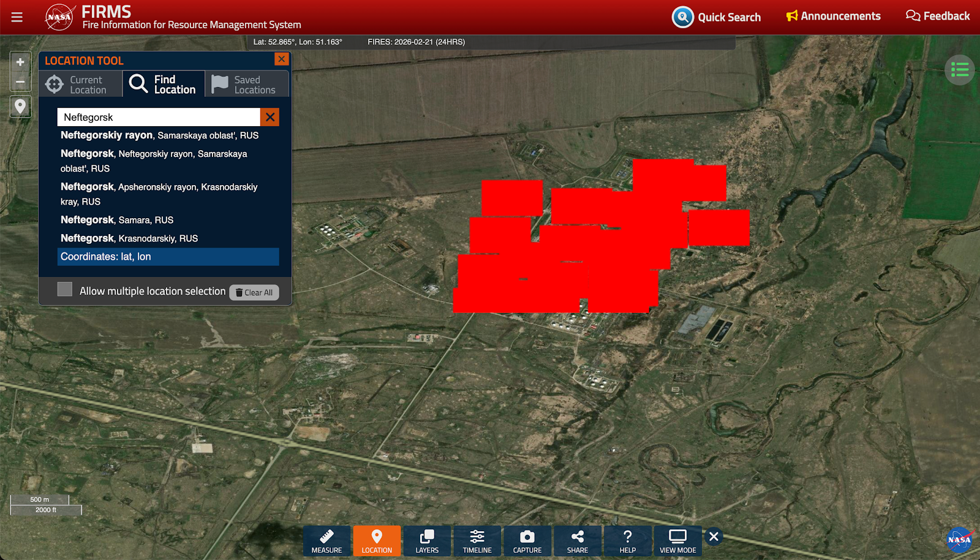Switch to Current Location tab

81,85
